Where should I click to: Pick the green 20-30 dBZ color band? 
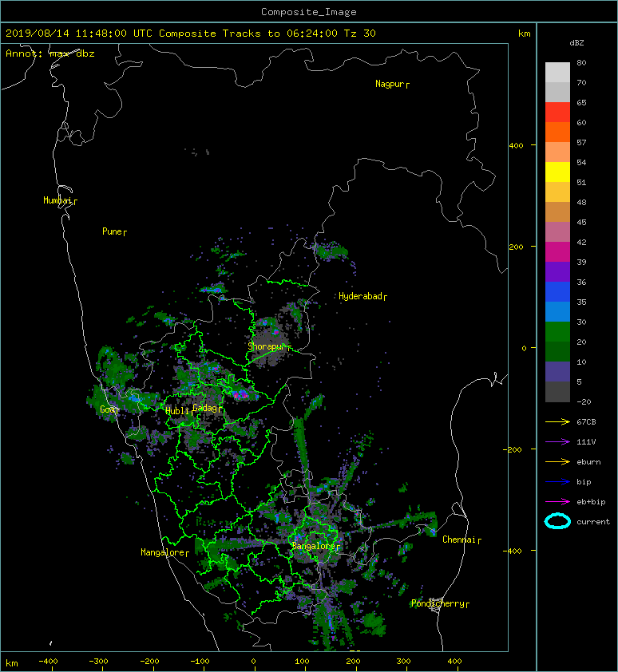click(557, 332)
